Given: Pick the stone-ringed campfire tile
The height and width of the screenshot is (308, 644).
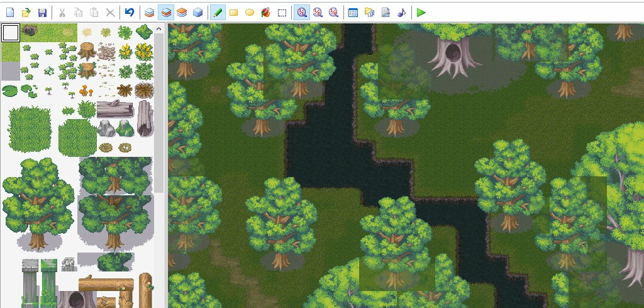Looking at the screenshot, I should [x=144, y=90].
